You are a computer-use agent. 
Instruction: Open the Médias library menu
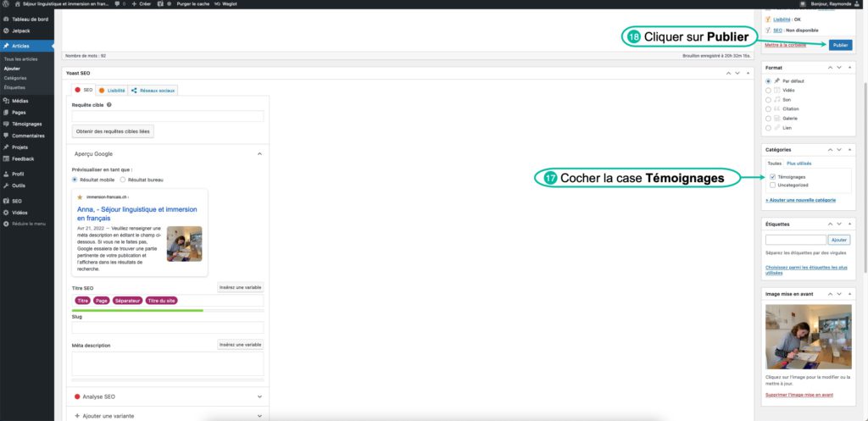20,100
